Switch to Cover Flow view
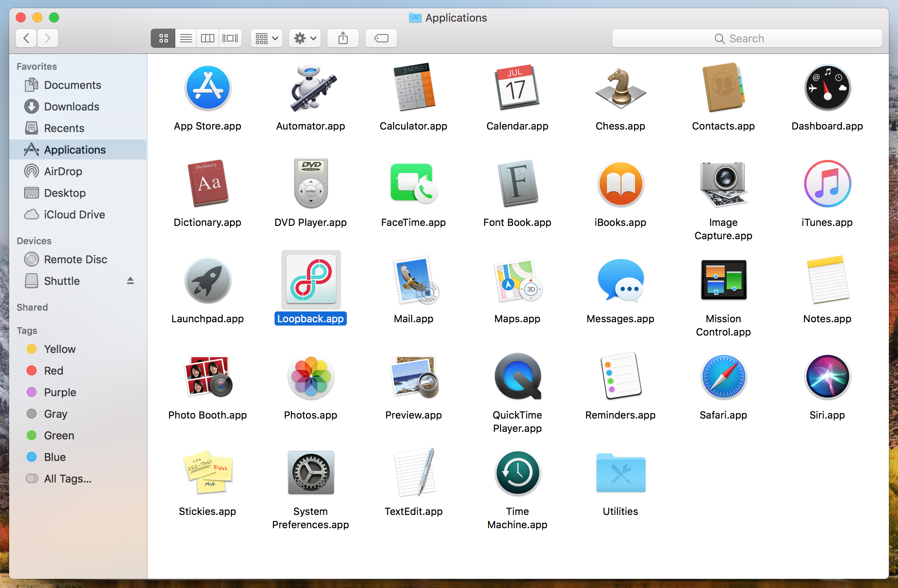The image size is (898, 588). coord(230,38)
